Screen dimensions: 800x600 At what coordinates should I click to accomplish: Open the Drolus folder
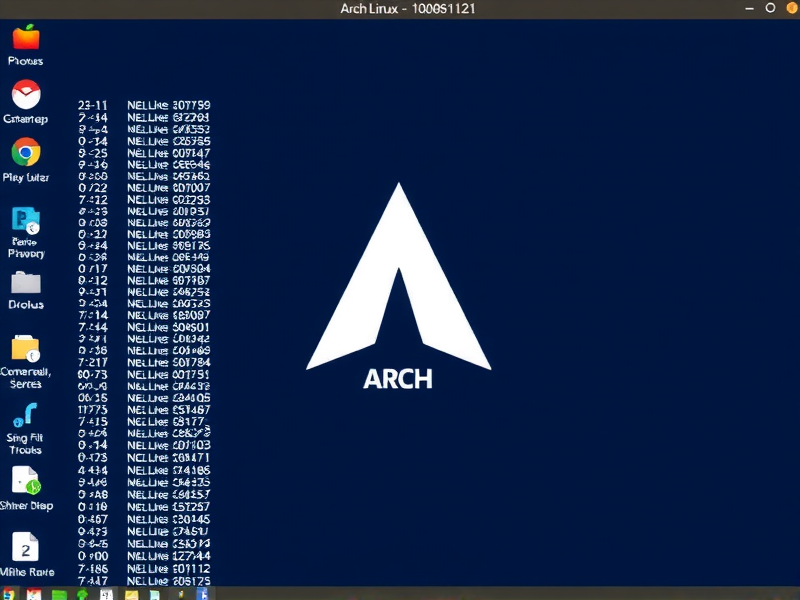tap(25, 285)
